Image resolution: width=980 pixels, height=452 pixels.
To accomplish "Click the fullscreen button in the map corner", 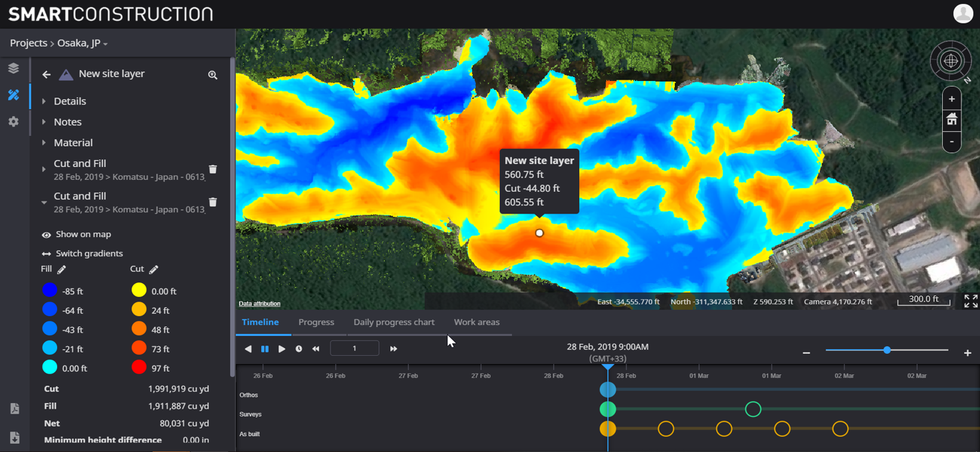I will point(970,301).
